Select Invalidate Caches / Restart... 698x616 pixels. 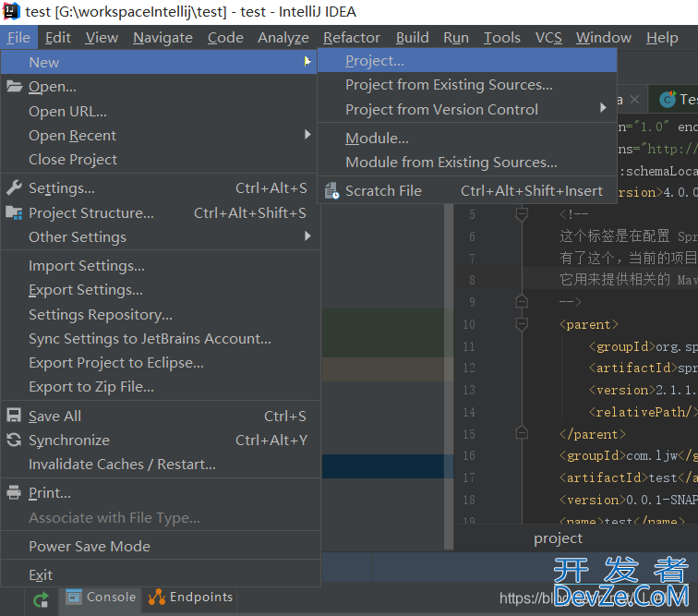[x=122, y=465]
